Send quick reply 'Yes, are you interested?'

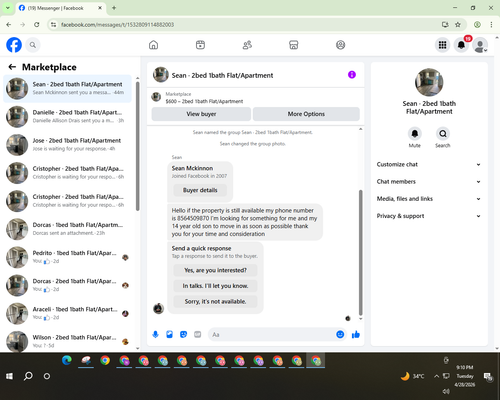(x=215, y=270)
